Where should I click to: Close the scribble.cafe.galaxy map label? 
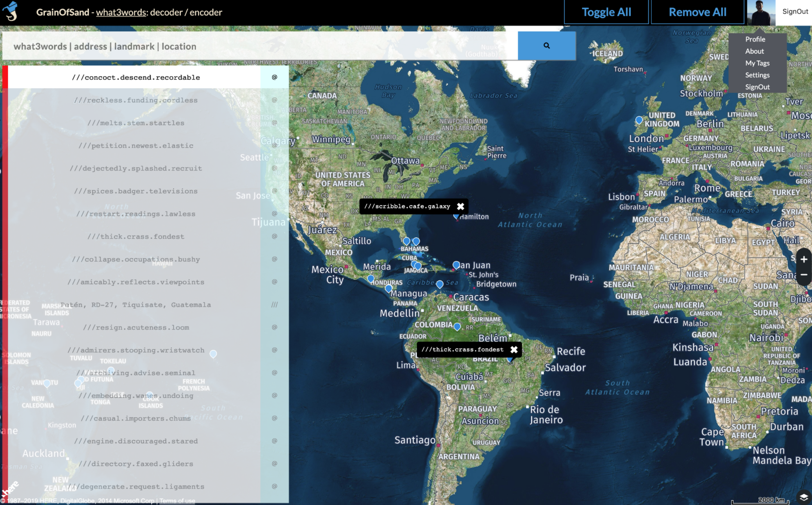coord(461,207)
